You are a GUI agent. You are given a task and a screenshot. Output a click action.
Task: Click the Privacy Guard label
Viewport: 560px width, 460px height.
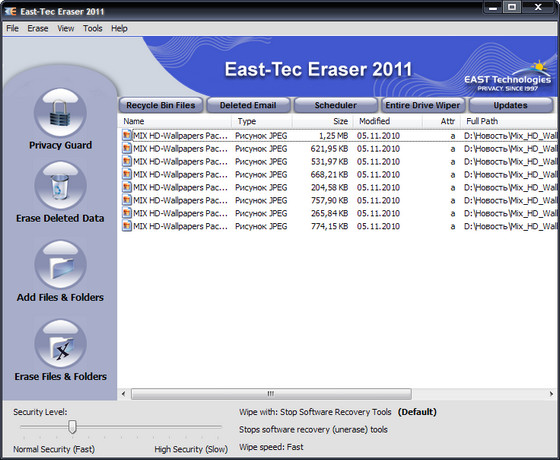point(60,145)
